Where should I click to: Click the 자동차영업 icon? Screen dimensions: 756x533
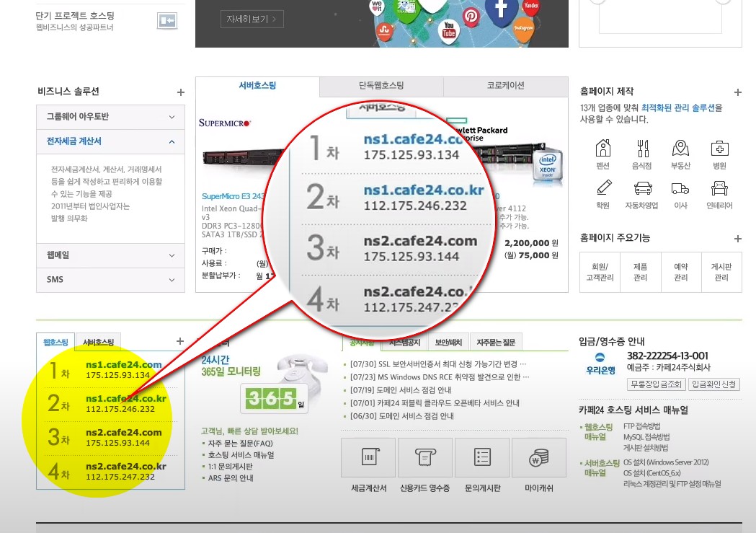coord(641,190)
